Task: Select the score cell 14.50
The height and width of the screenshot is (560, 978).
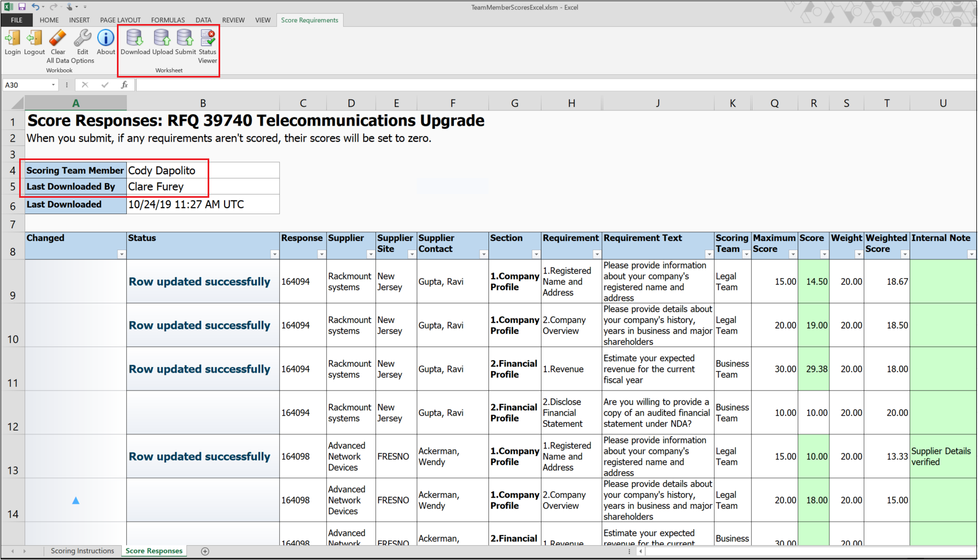Action: [x=814, y=281]
